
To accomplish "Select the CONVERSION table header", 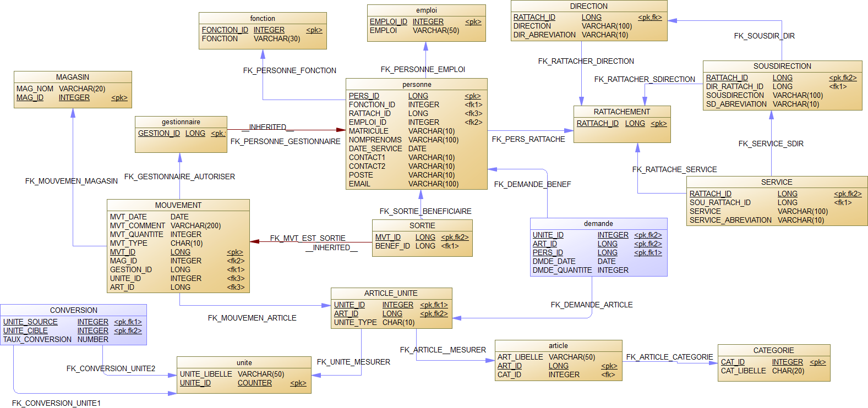I will [74, 310].
